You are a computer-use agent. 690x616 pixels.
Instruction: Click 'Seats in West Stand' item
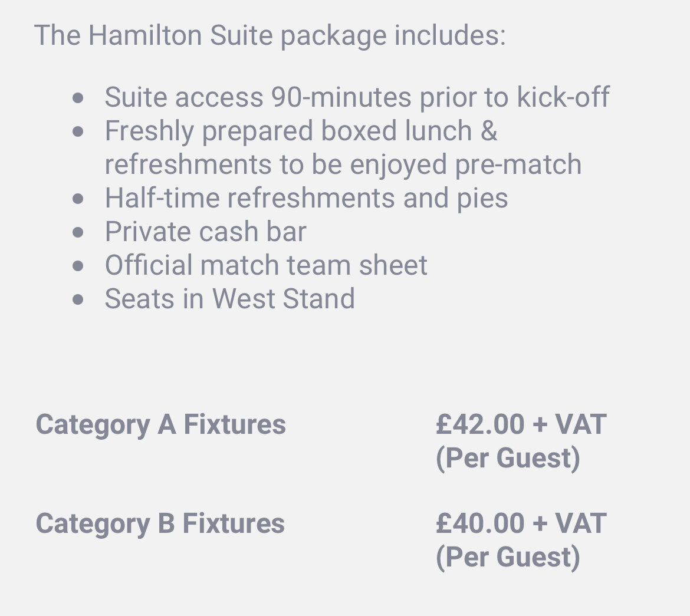tap(230, 299)
